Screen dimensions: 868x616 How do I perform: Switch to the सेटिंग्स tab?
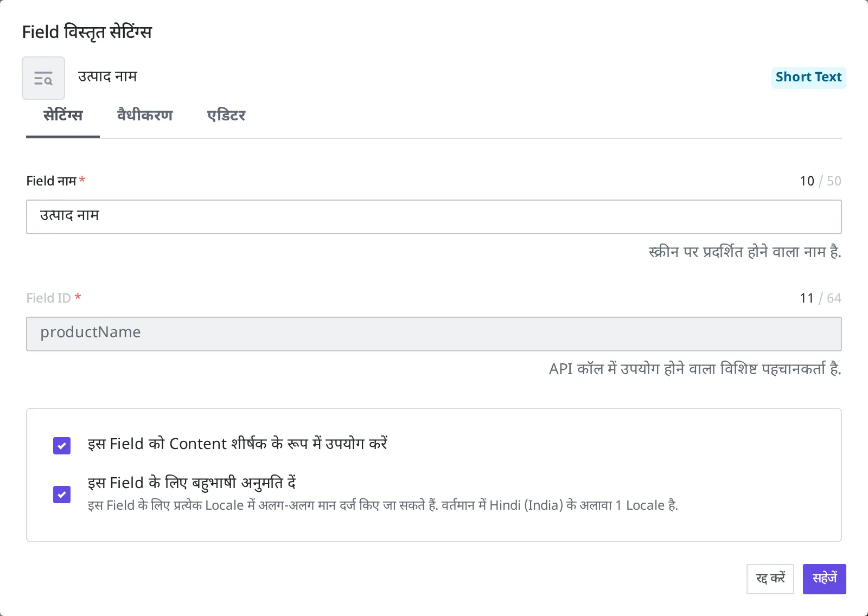coord(63,116)
